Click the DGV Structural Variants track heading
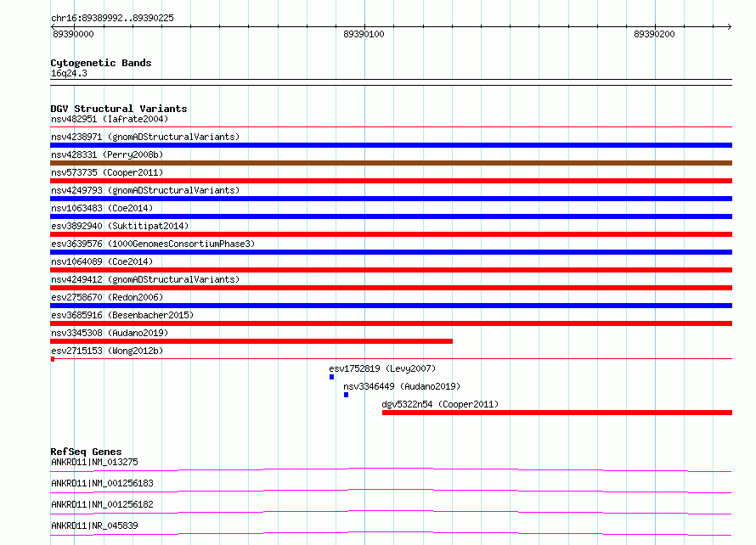The height and width of the screenshot is (545, 756). (x=119, y=109)
